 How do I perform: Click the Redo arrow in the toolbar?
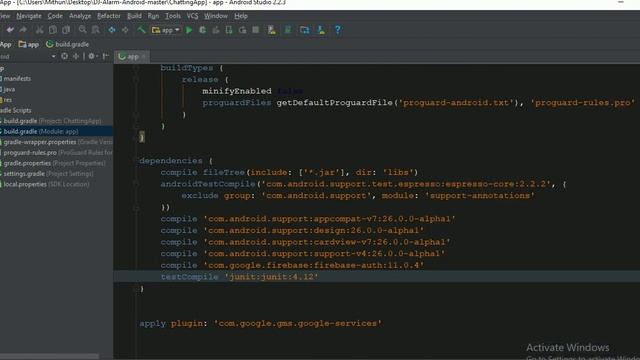pos(23,30)
